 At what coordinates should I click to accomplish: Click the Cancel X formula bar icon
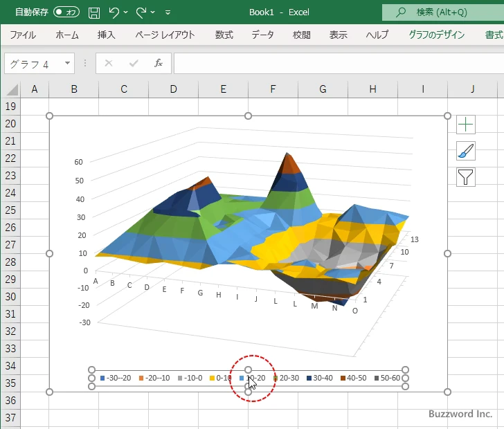tap(109, 63)
